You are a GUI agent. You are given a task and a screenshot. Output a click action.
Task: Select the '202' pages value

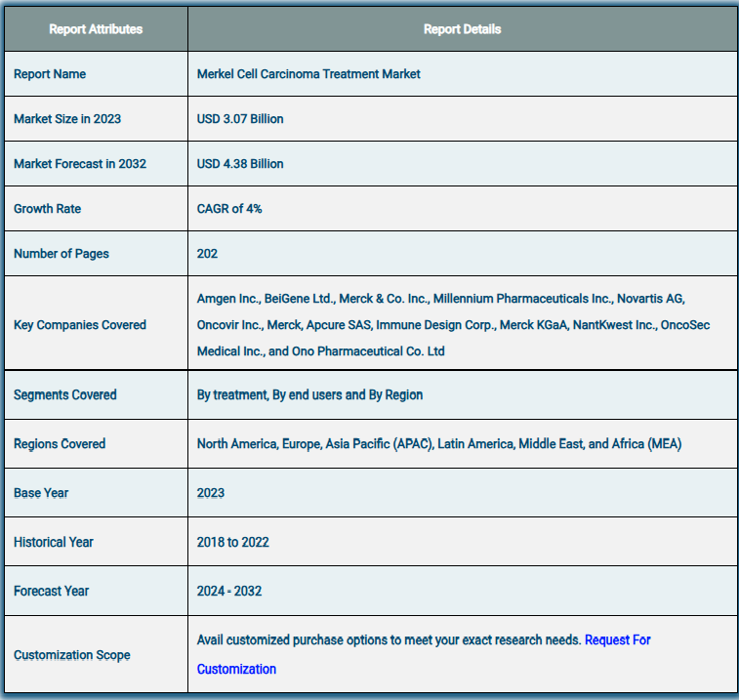pyautogui.click(x=207, y=254)
